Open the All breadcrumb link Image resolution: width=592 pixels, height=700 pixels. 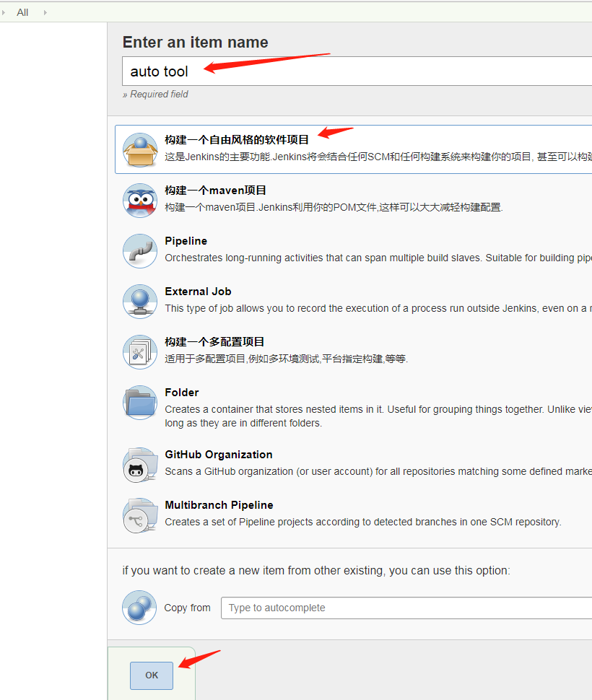[22, 12]
